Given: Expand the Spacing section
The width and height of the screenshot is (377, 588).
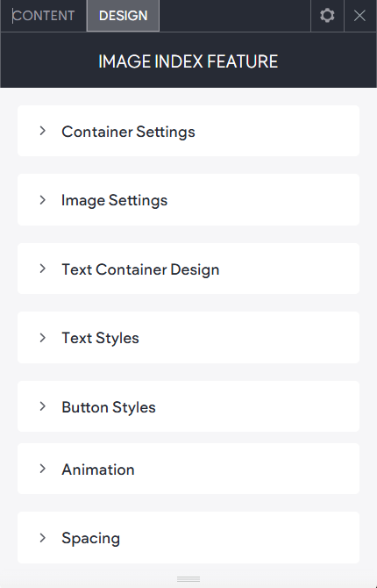Looking at the screenshot, I should 188,538.
